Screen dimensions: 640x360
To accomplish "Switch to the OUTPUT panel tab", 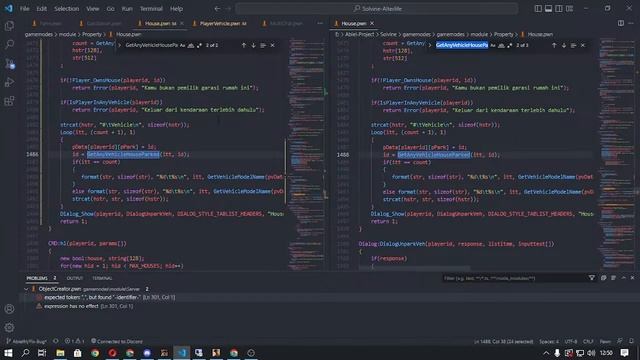I will coord(75,278).
